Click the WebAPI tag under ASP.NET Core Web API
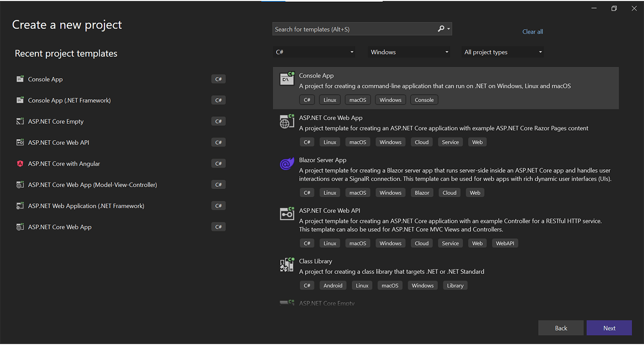This screenshot has height=345, width=644. [x=505, y=243]
